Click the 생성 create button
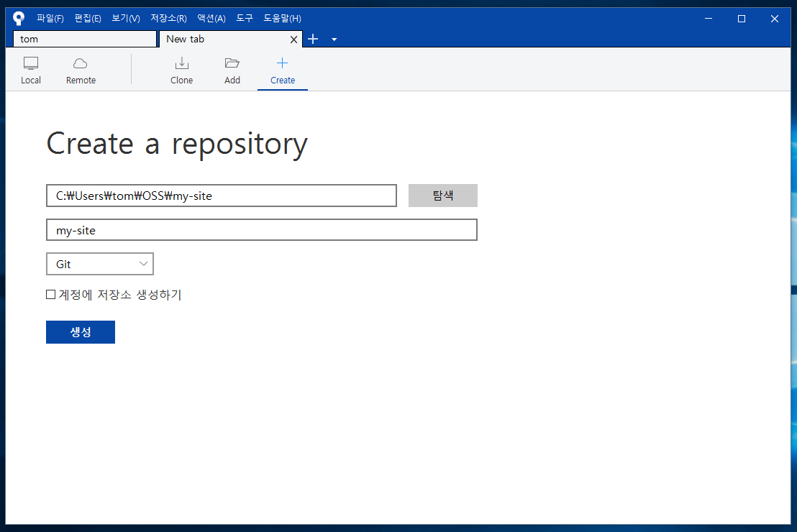This screenshot has width=797, height=532. coord(81,332)
